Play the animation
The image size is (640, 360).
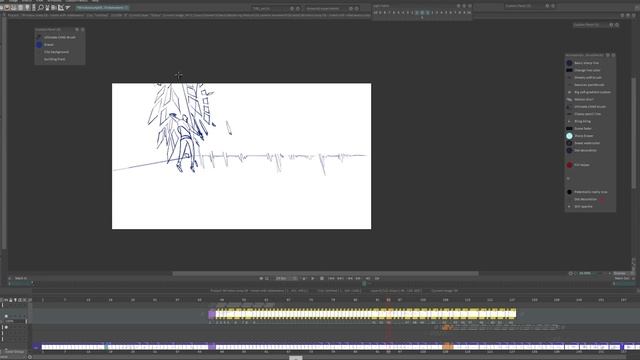pos(313,278)
